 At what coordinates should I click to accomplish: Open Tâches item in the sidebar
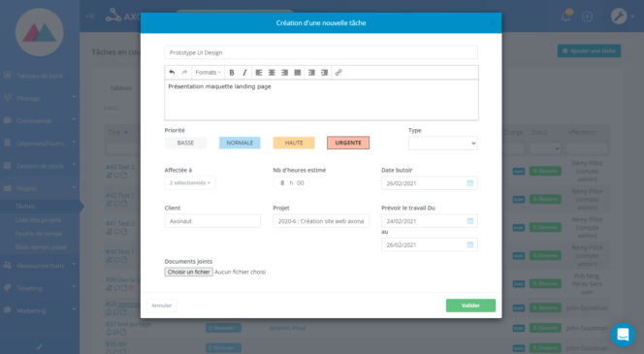[25, 207]
